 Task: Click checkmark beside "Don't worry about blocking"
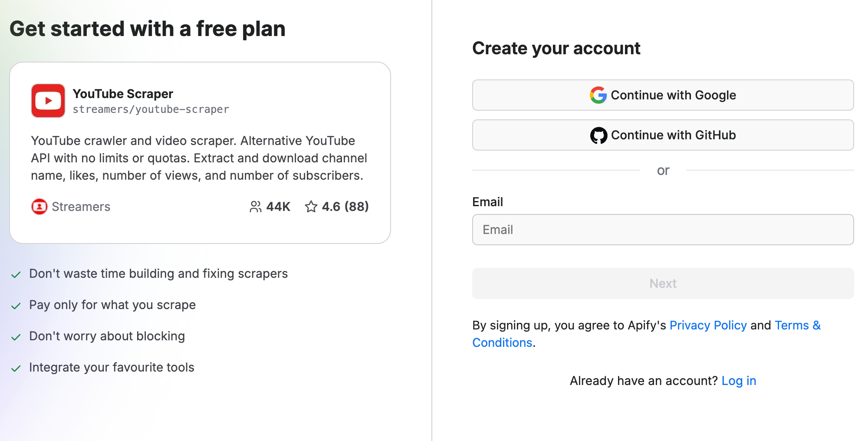[16, 337]
